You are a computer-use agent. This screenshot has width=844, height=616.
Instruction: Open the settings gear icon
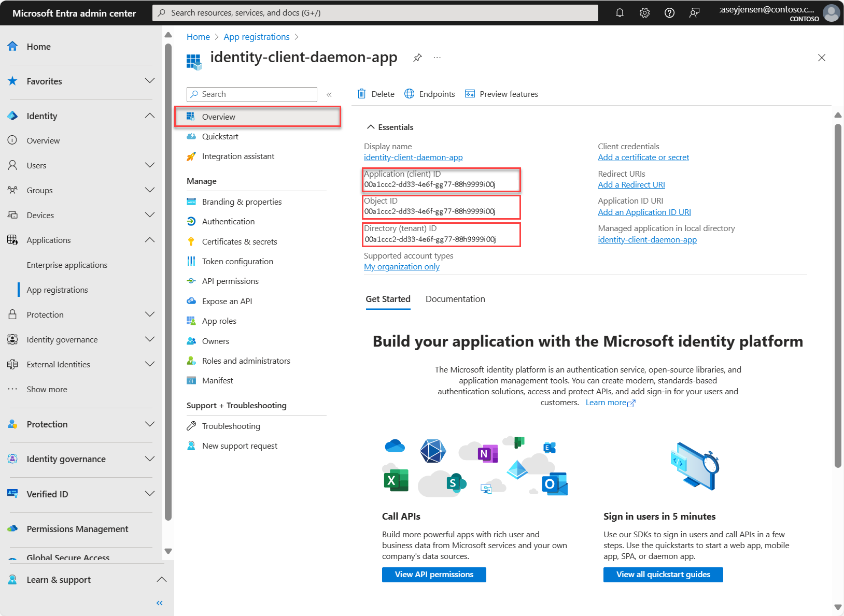point(644,13)
